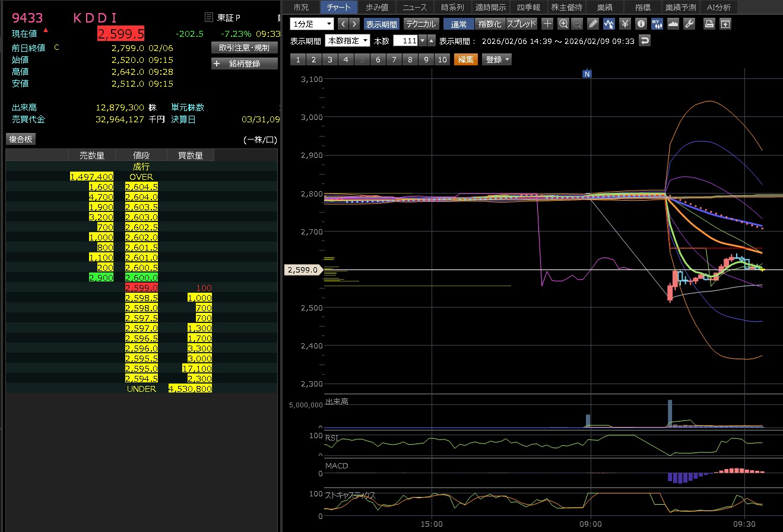Expand the 本数指定 period dropdown
The width and height of the screenshot is (783, 532).
347,40
